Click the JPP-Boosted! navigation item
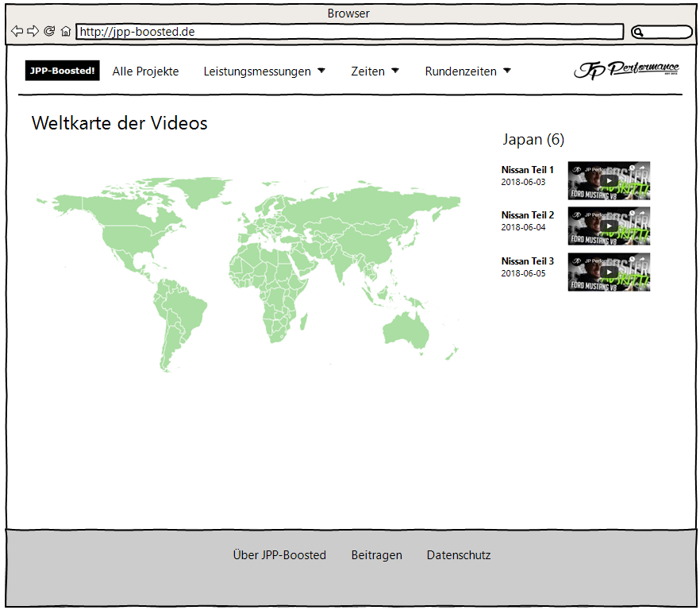 coord(62,71)
